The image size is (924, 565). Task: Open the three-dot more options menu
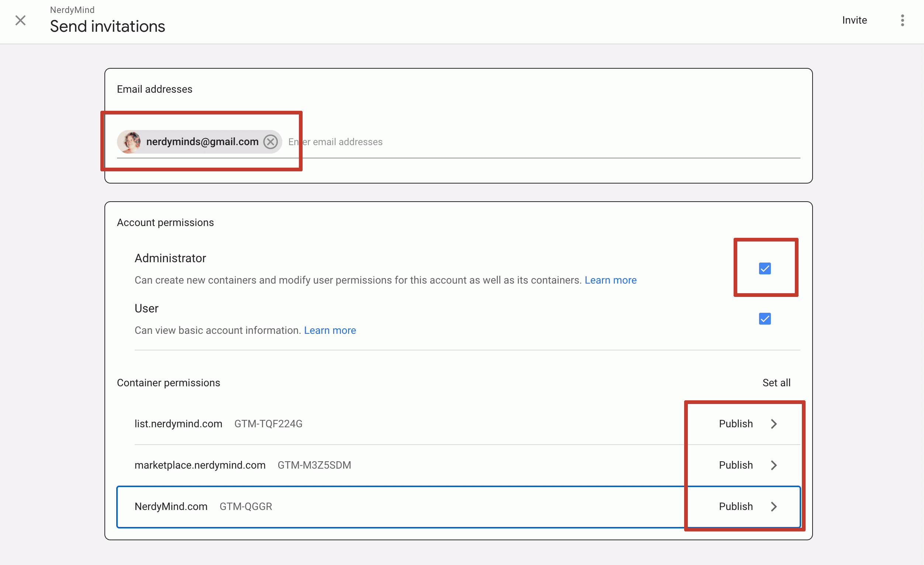pyautogui.click(x=902, y=20)
